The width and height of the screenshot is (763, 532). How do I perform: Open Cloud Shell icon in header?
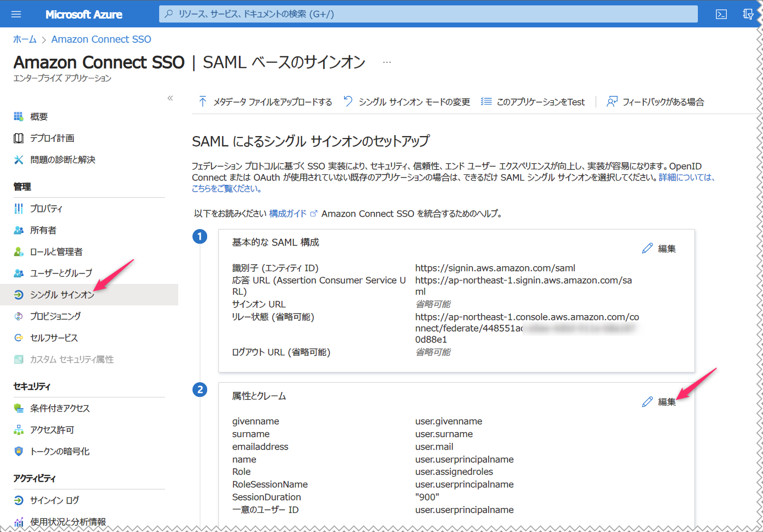click(x=721, y=14)
